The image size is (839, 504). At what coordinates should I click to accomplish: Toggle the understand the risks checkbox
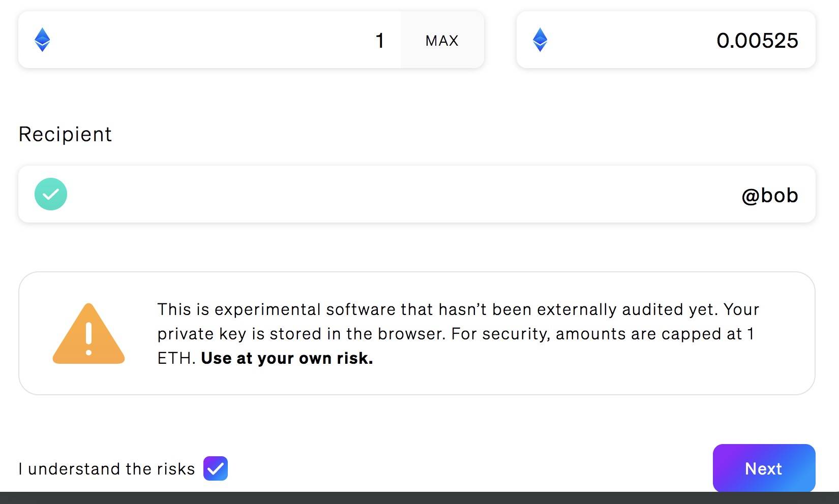pos(216,468)
